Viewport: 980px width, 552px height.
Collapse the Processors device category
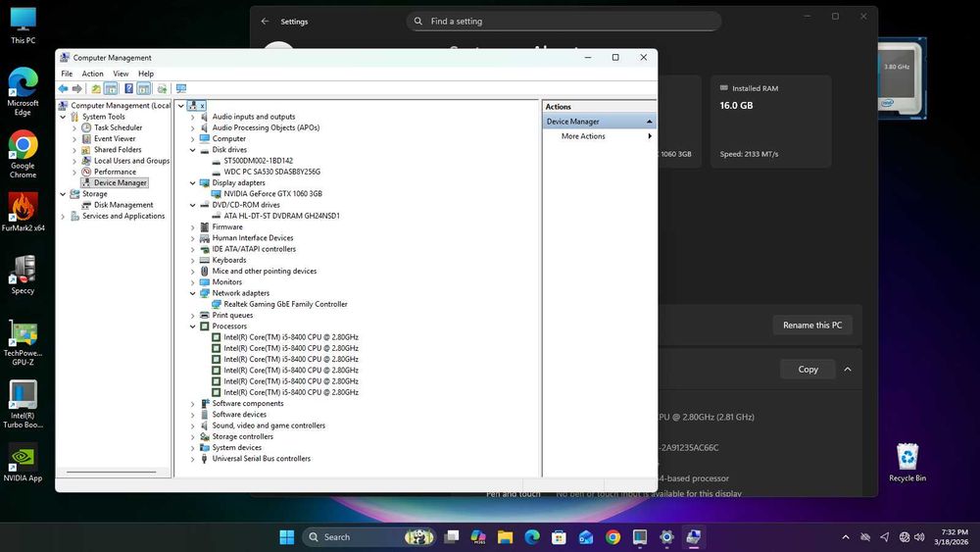[192, 326]
